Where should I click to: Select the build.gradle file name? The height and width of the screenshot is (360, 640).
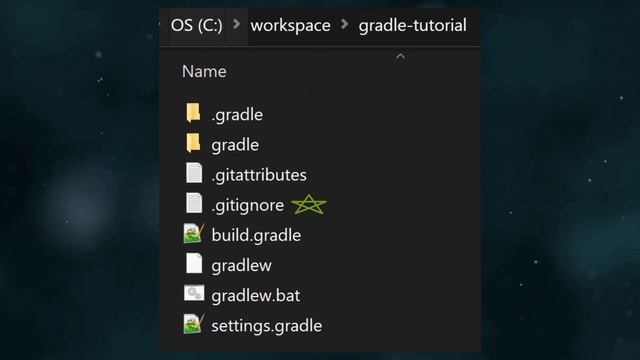256,236
